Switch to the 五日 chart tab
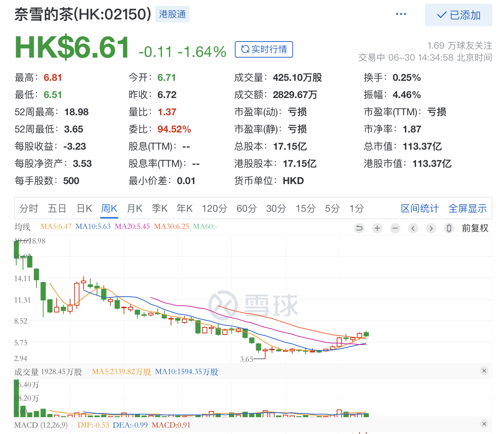The width and height of the screenshot is (504, 434). pos(57,208)
